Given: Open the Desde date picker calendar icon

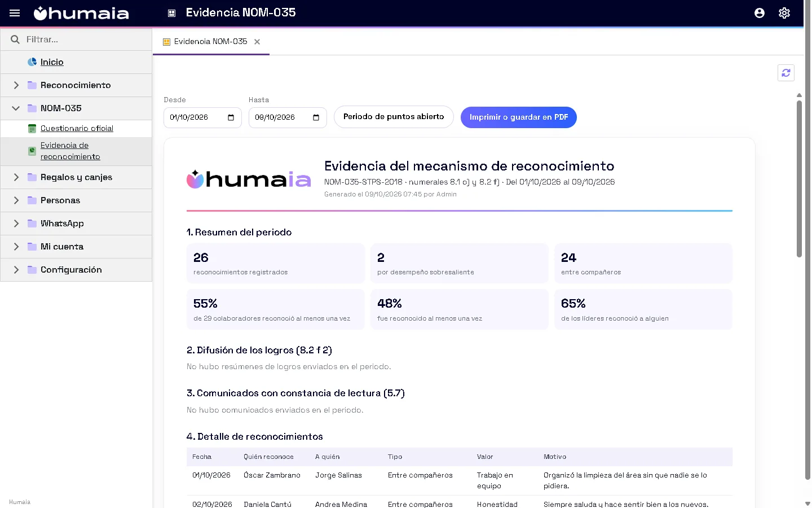Looking at the screenshot, I should tap(231, 117).
